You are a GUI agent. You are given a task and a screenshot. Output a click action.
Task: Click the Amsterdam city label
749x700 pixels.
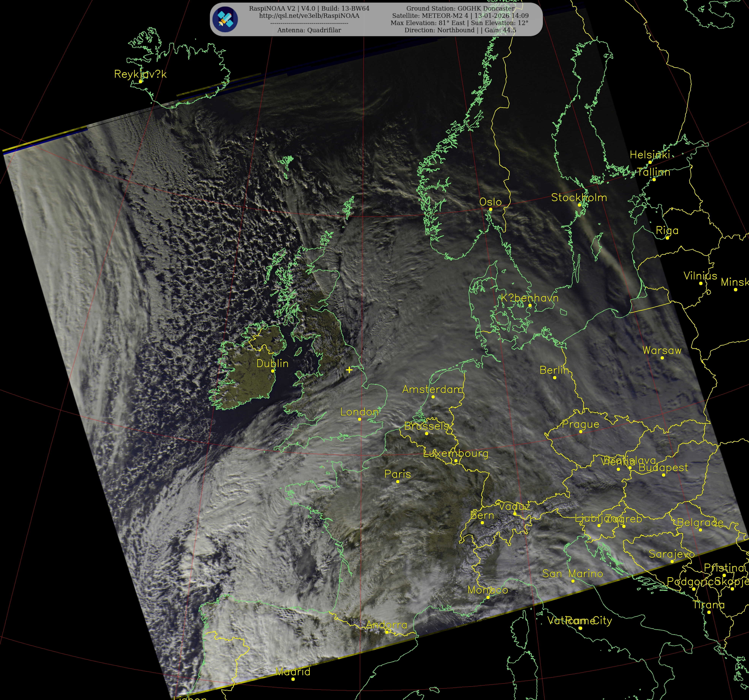point(432,389)
